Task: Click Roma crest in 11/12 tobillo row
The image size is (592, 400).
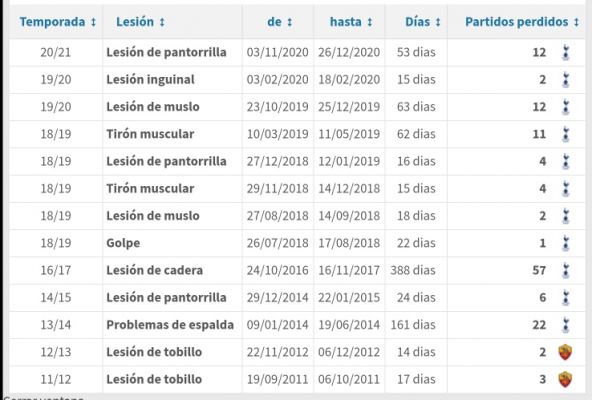Action: (565, 379)
